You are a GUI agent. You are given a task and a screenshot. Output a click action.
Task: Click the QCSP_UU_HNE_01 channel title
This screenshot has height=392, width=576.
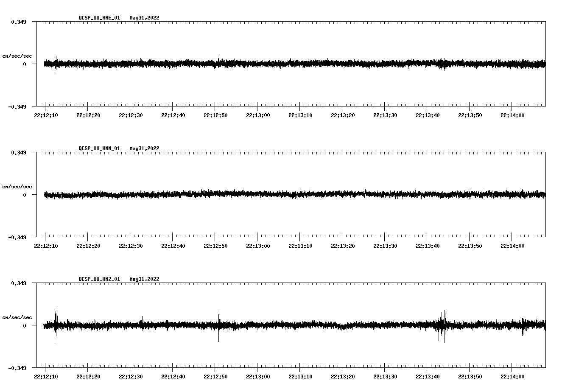[x=99, y=18]
